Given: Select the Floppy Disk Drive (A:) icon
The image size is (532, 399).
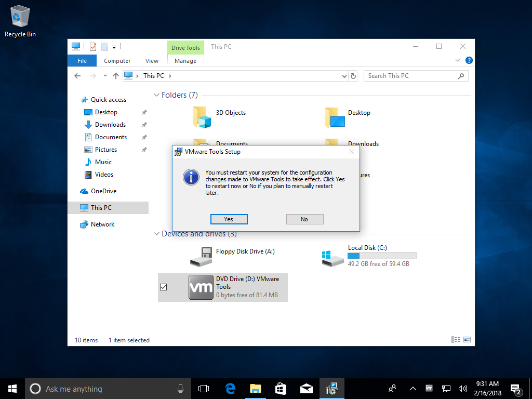Looking at the screenshot, I should point(201,256).
